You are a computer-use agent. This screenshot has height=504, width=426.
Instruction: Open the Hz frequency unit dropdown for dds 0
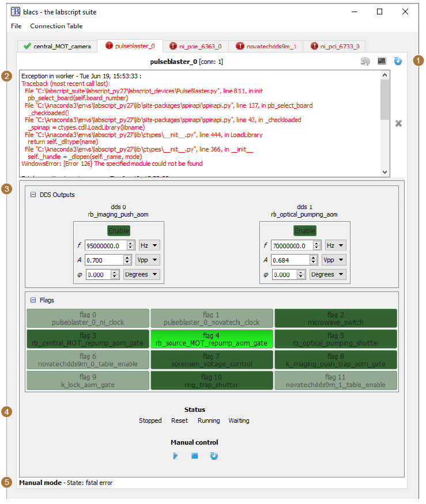pos(149,245)
